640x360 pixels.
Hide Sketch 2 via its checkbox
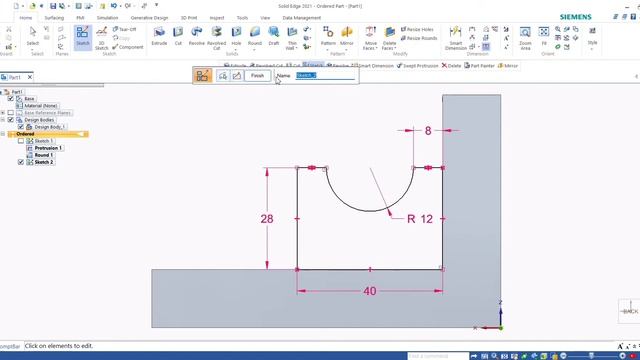point(20,162)
